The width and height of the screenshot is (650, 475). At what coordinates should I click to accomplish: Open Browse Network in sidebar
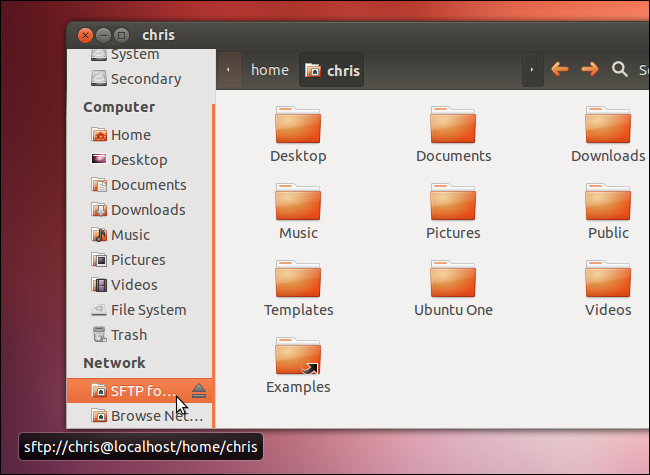click(139, 415)
